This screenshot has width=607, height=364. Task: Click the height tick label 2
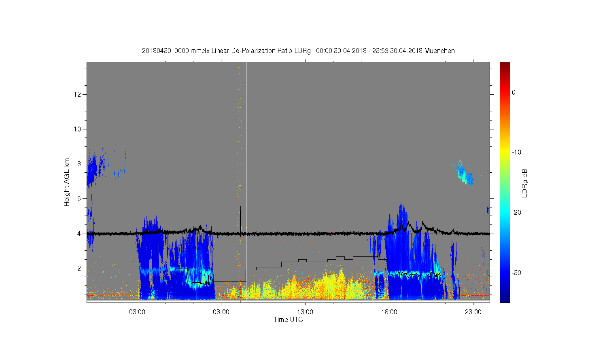[79, 268]
